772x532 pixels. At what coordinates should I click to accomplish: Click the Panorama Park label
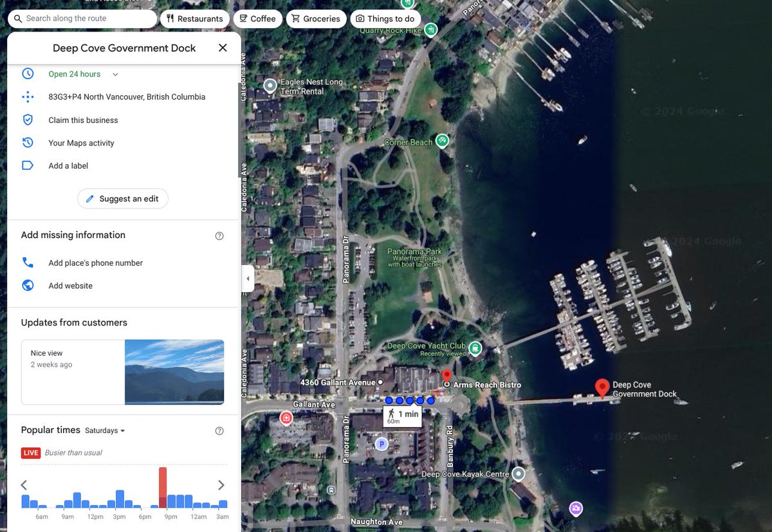tap(414, 252)
